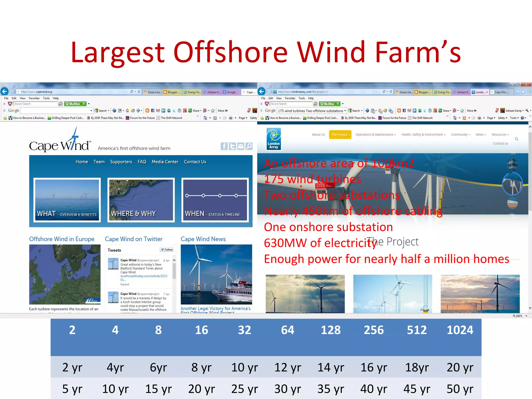Click the Supporters link on Cape Wind site

pos(121,162)
